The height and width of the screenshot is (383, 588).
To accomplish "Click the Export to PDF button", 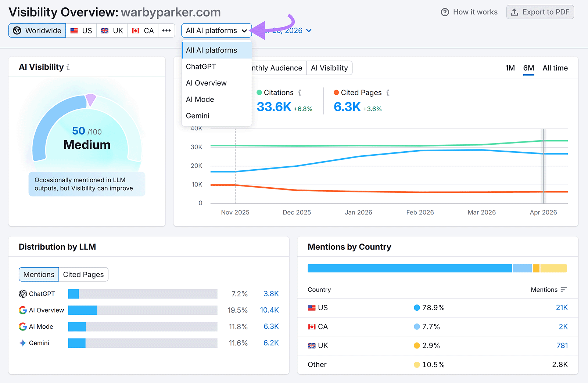I will [x=540, y=12].
